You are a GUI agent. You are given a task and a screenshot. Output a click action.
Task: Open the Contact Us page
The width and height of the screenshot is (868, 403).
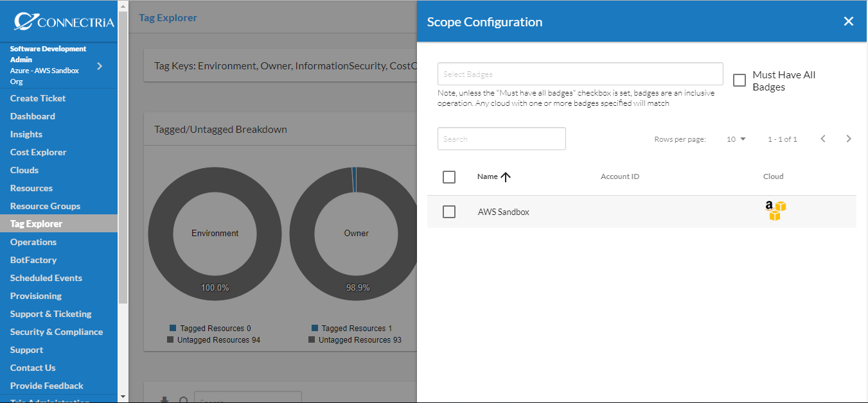point(33,368)
